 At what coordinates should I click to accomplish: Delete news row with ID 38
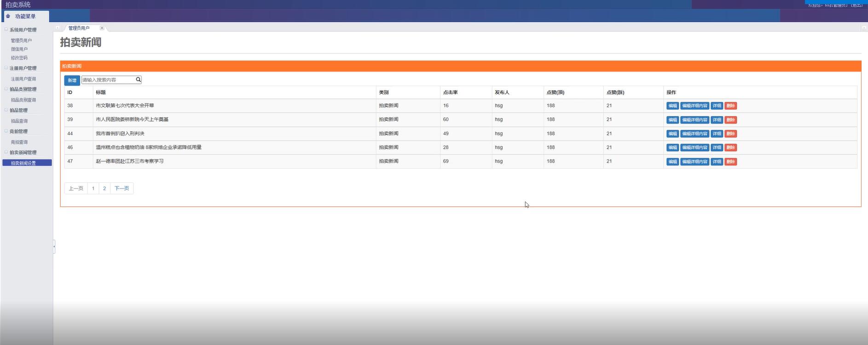point(730,106)
